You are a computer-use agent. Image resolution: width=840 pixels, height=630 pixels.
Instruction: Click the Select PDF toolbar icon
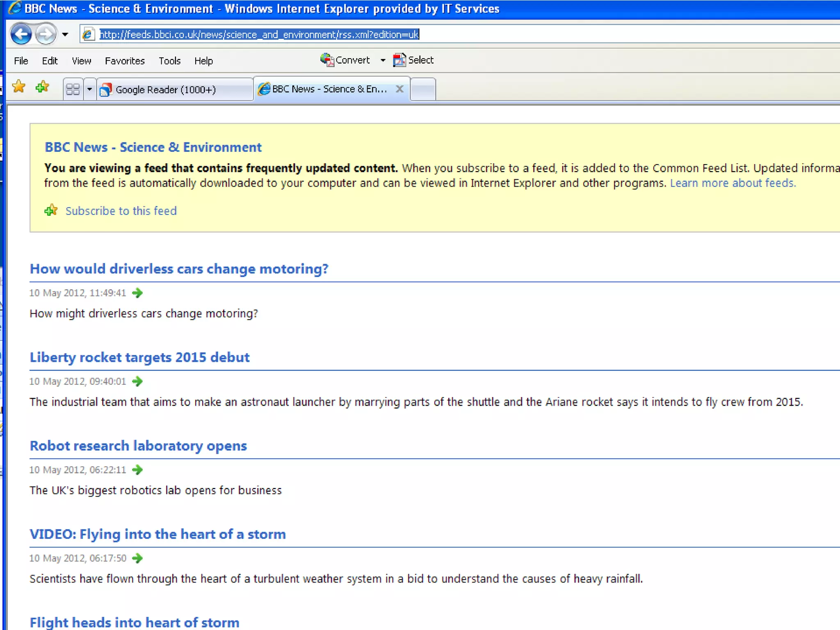coord(399,60)
